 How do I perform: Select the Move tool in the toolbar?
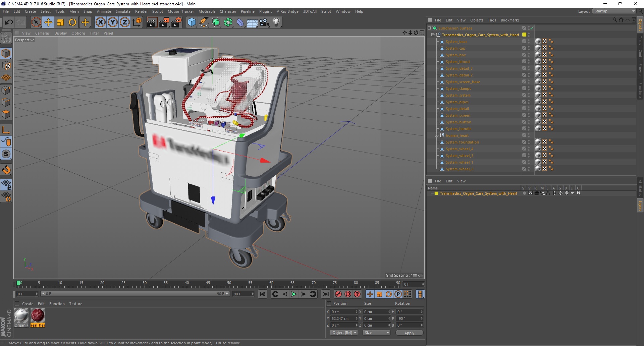point(48,22)
